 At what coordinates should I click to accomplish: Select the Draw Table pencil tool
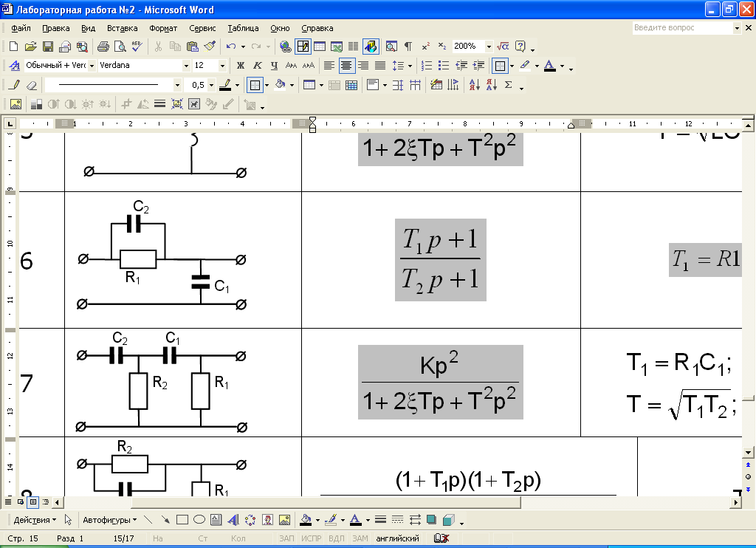15,86
